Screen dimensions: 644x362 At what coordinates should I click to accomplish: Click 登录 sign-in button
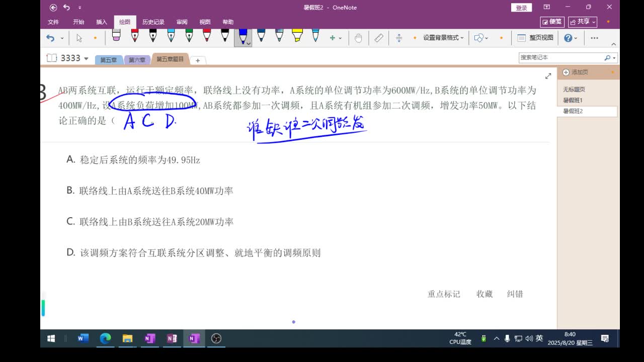click(522, 8)
